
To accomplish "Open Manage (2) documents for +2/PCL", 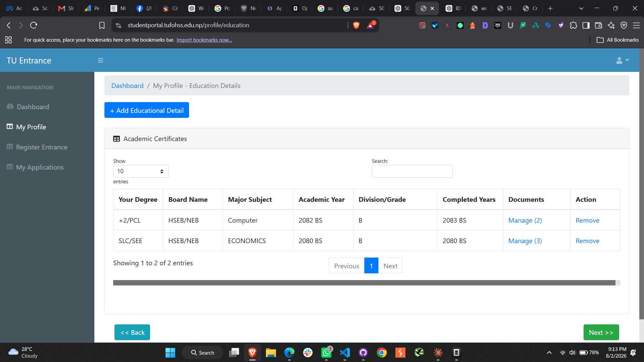I will [x=525, y=220].
